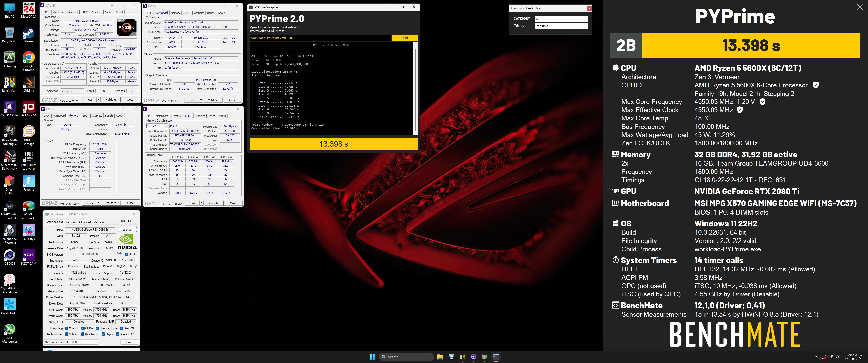
Task: Select Graphics tab in CPU-Z Memory window
Action: coord(97,115)
